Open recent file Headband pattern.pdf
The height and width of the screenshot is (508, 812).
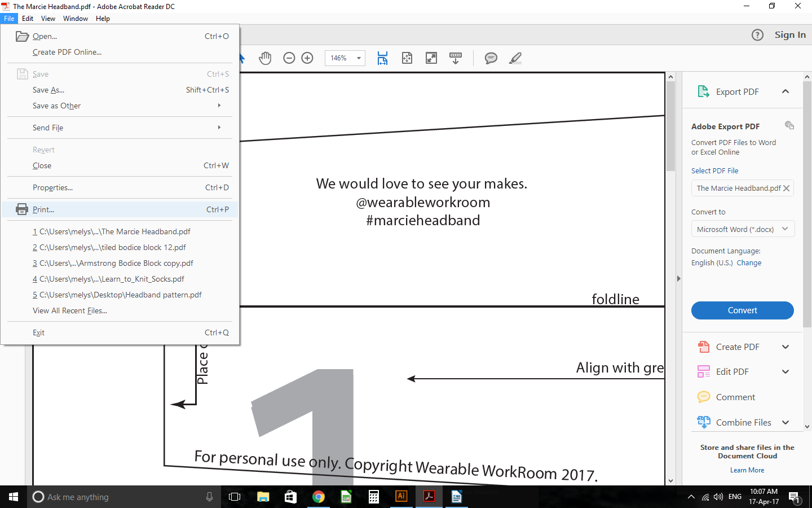point(120,295)
